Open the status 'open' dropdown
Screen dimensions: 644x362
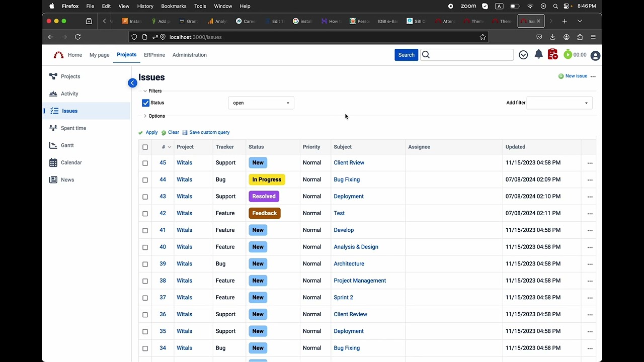[261, 103]
